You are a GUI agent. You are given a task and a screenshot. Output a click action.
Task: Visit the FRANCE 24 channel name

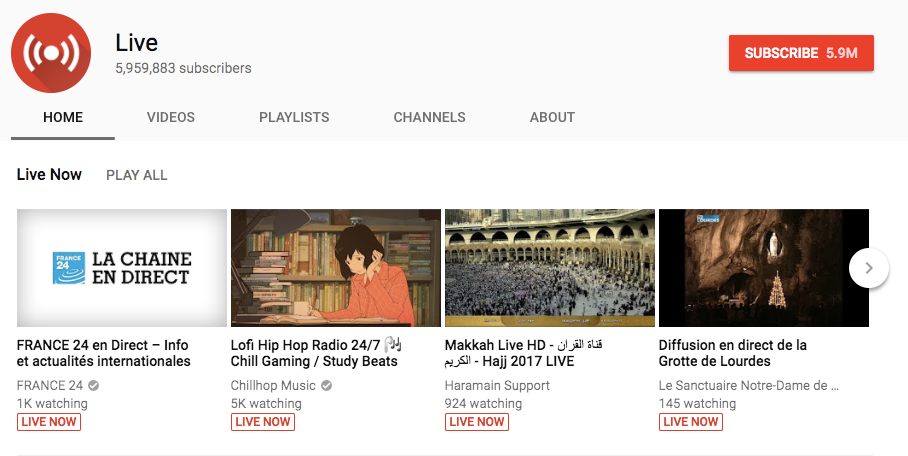point(50,385)
